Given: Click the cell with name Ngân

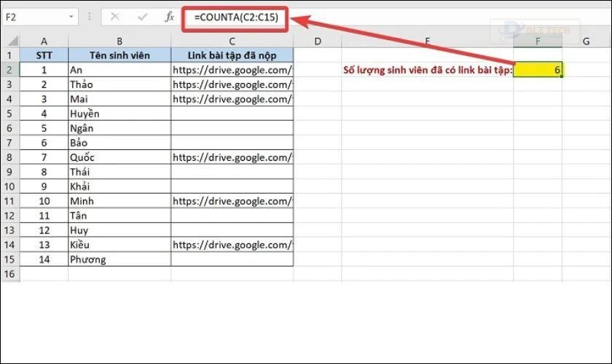Looking at the screenshot, I should [x=119, y=128].
